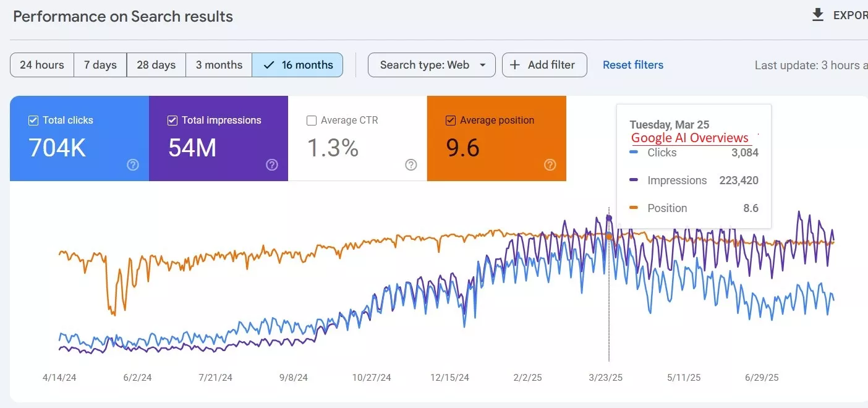868x408 pixels.
Task: Switch to the 28 days view
Action: pos(156,64)
